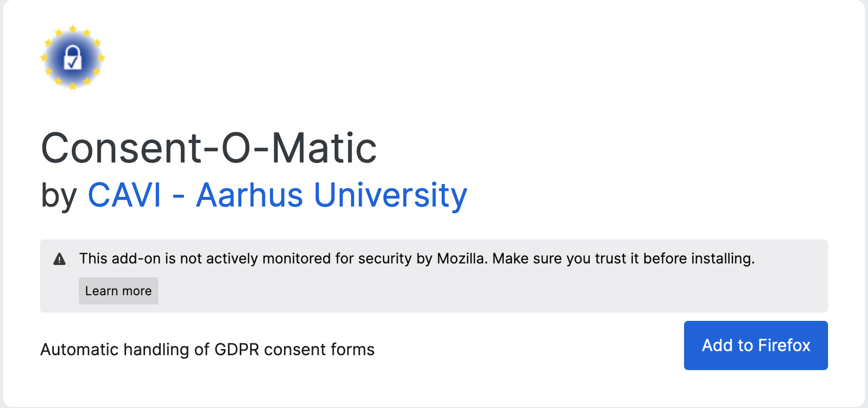Click the security warning message text
The height and width of the screenshot is (408, 868).
coord(416,258)
